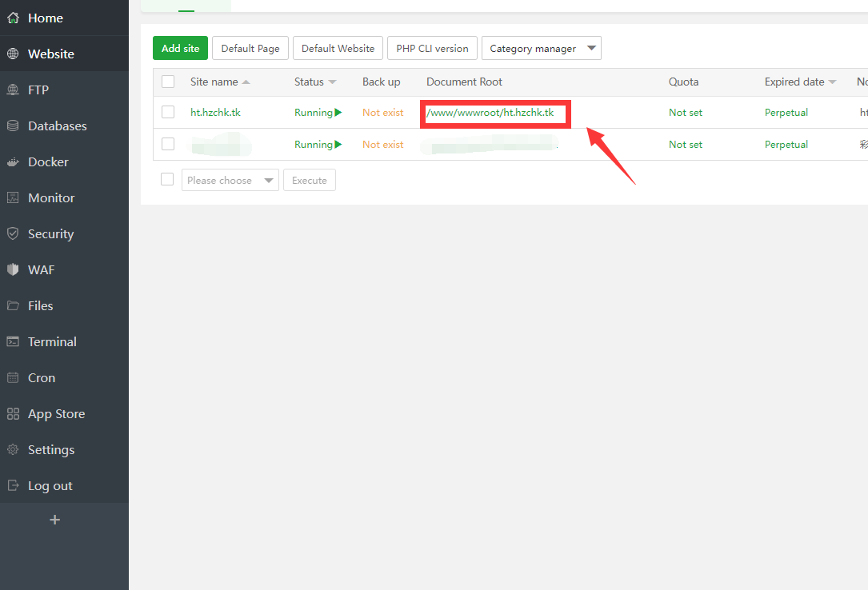Click the PHP CLI version button
This screenshot has width=868, height=590.
tap(432, 48)
